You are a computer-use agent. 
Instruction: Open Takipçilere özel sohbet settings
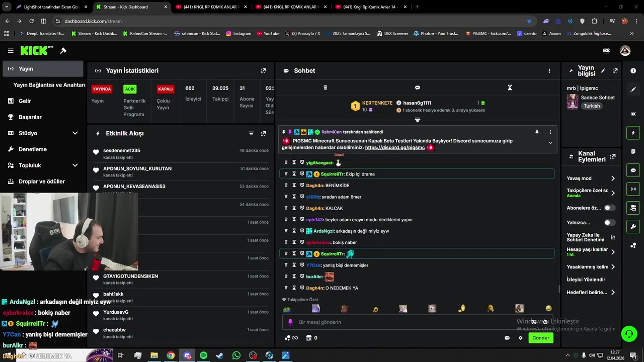tap(591, 193)
